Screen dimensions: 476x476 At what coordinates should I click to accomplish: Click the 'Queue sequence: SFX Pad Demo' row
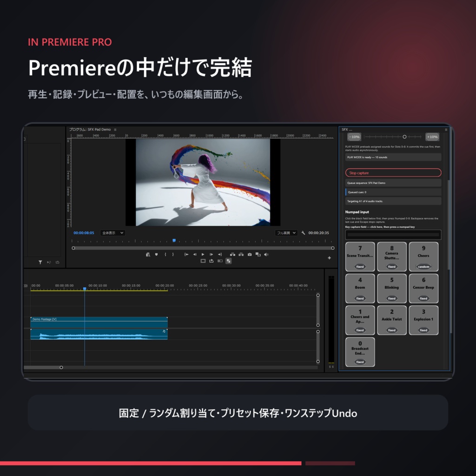pyautogui.click(x=393, y=183)
